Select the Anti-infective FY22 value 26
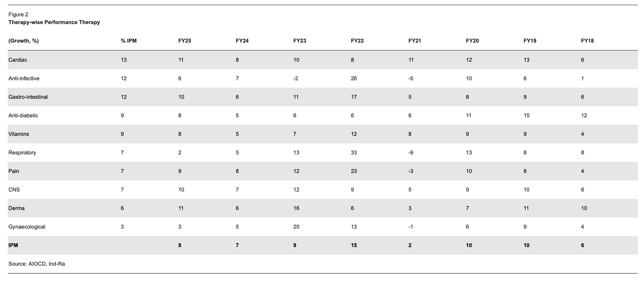The height and width of the screenshot is (285, 644). (354, 78)
